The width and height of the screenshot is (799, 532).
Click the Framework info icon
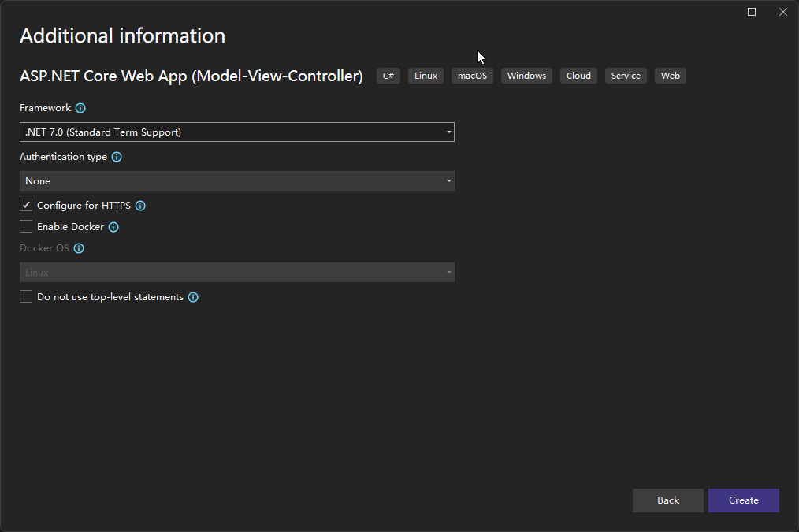(80, 108)
